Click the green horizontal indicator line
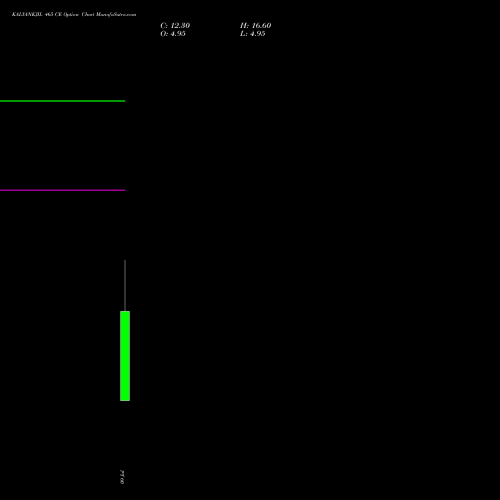500x500 pixels. coord(62,101)
